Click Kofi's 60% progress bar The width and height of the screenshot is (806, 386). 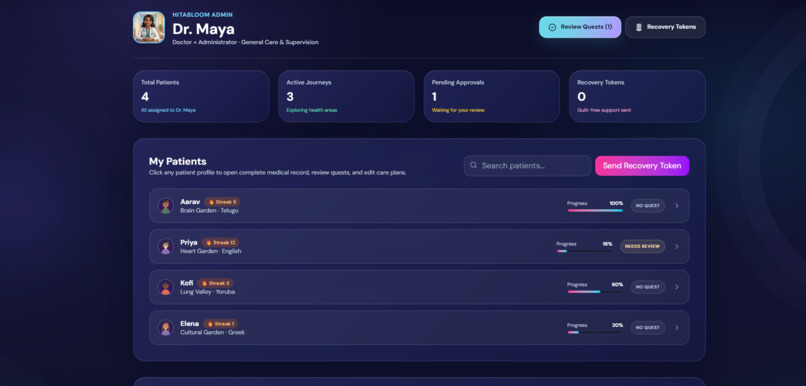[x=595, y=291]
